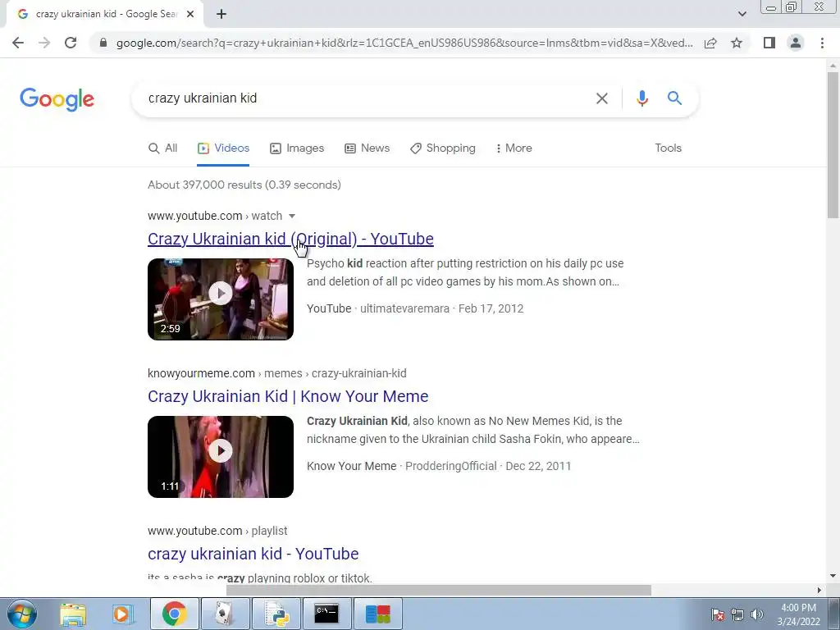Open command prompt taskbar icon
Screen dimensions: 840x630
tap(326, 614)
